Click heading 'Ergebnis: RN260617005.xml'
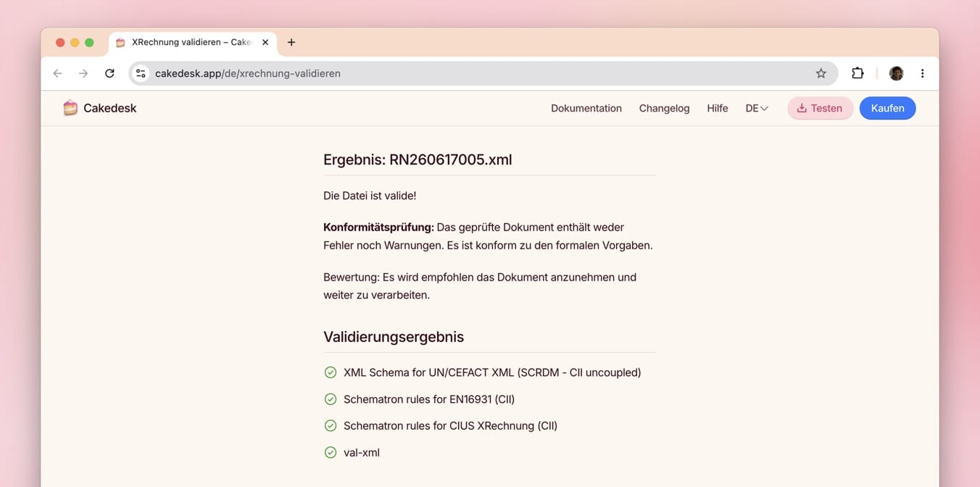This screenshot has height=487, width=980. click(x=418, y=159)
